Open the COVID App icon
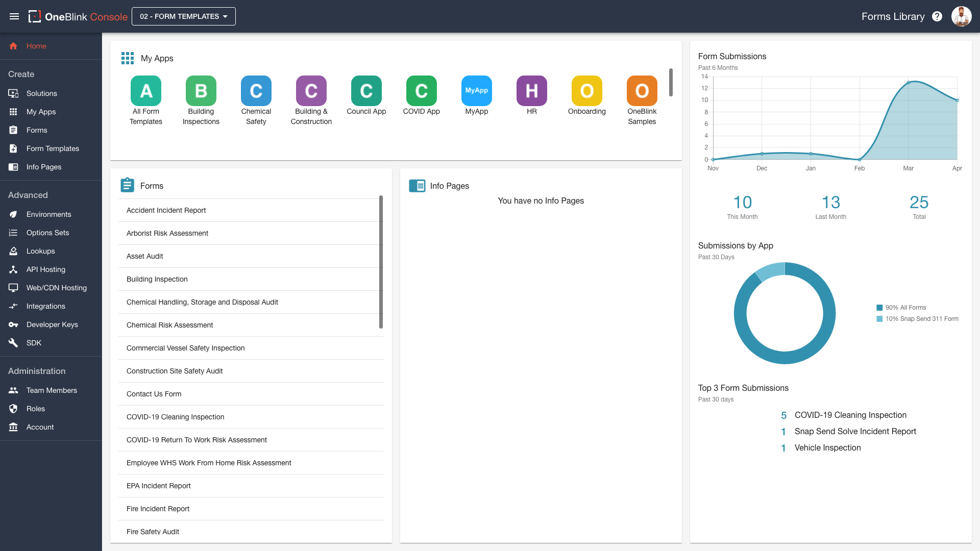The width and height of the screenshot is (980, 551). [x=421, y=91]
